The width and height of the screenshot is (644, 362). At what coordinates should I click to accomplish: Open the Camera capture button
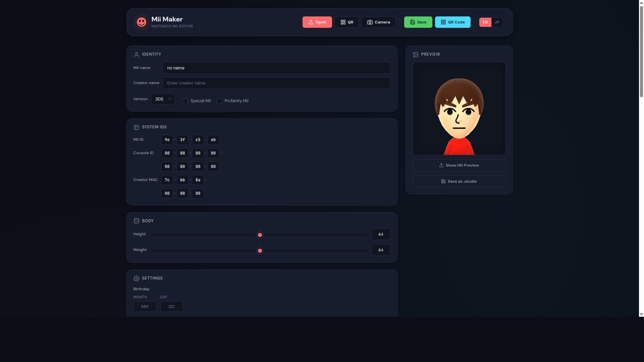coord(378,22)
